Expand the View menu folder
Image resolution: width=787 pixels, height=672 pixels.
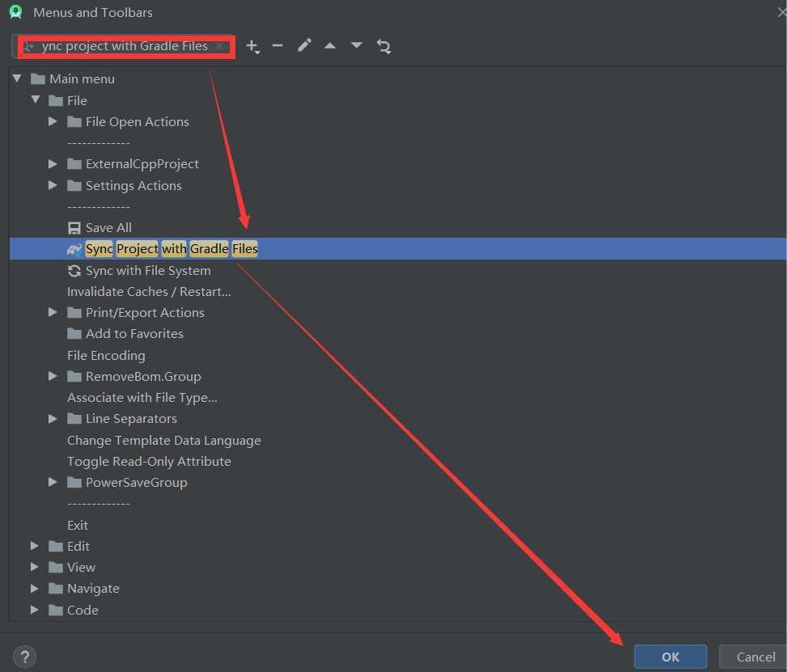pyautogui.click(x=35, y=567)
